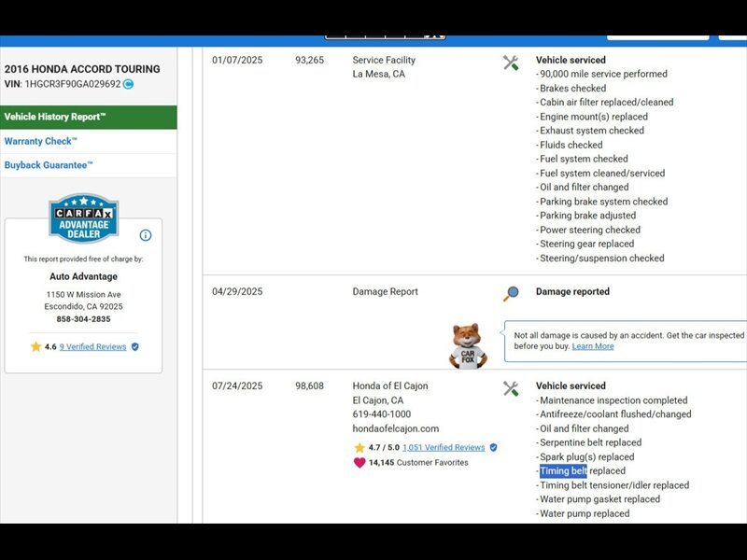Switch to the Warranty Check tab
747x560 pixels.
(41, 141)
